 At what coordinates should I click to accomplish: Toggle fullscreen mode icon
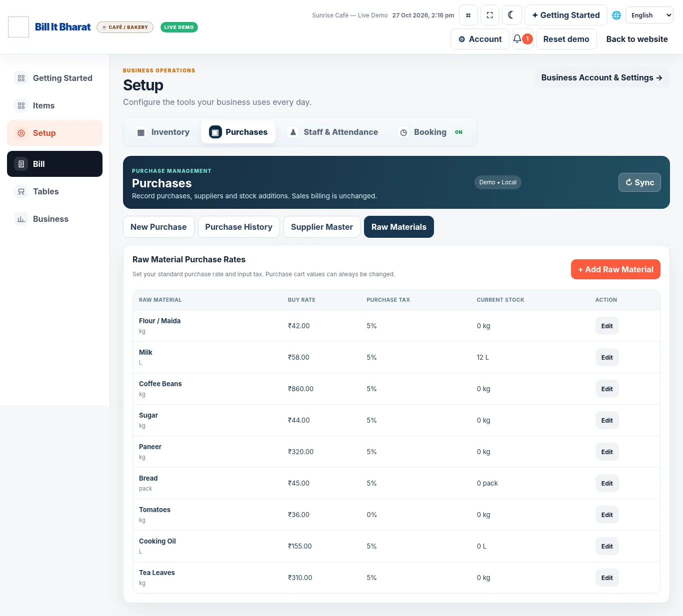coord(489,15)
